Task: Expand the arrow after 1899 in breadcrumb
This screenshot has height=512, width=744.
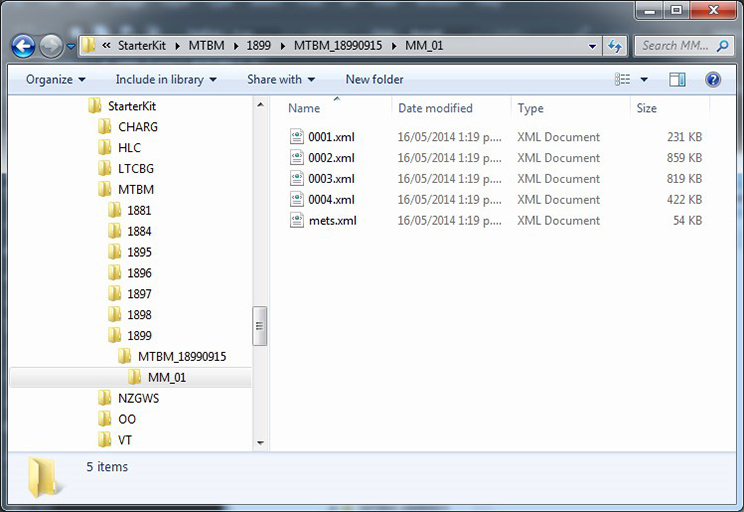Action: click(282, 46)
